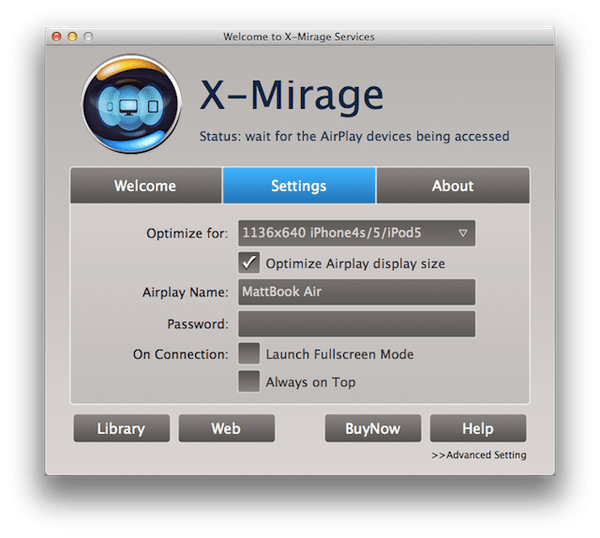Image resolution: width=600 pixels, height=538 pixels.
Task: Expand the Advanced Setting link
Action: pos(479,455)
